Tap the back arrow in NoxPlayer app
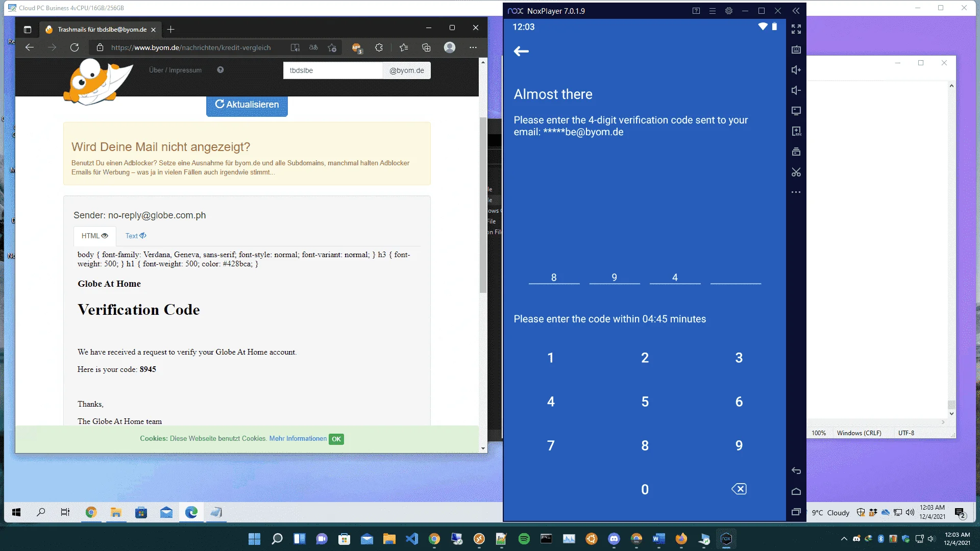The height and width of the screenshot is (551, 980). pos(521,51)
